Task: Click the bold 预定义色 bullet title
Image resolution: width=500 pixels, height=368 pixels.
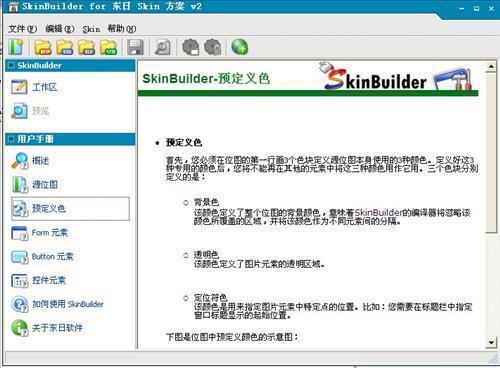Action: coord(184,143)
